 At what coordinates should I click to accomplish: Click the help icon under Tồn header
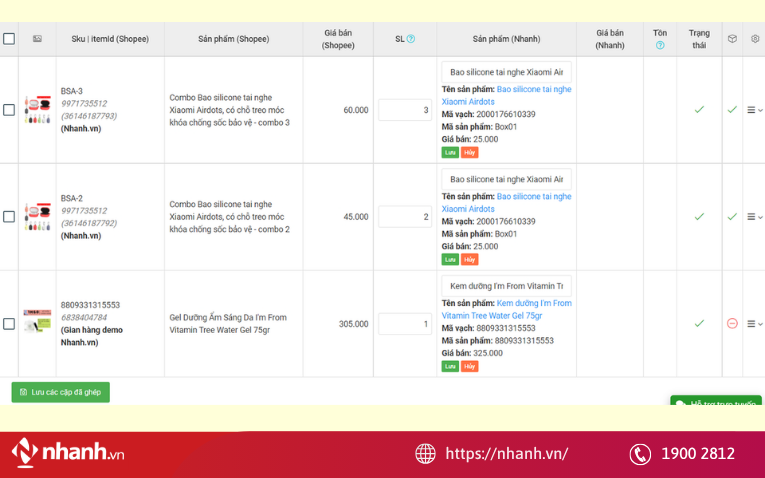(660, 45)
